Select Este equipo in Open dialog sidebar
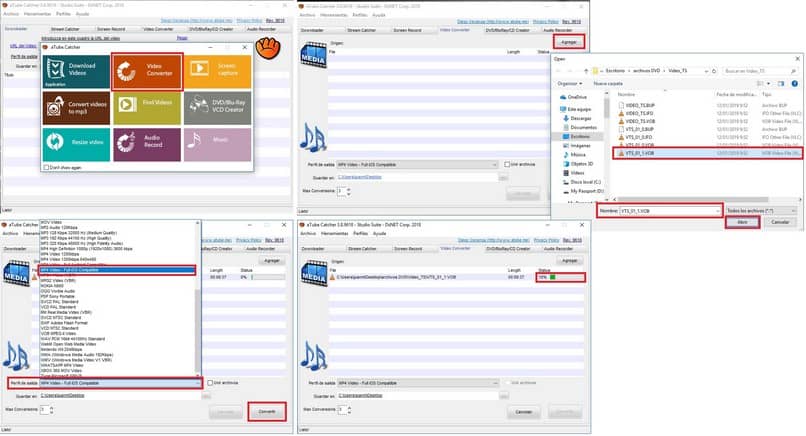The width and height of the screenshot is (806, 436). [576, 109]
